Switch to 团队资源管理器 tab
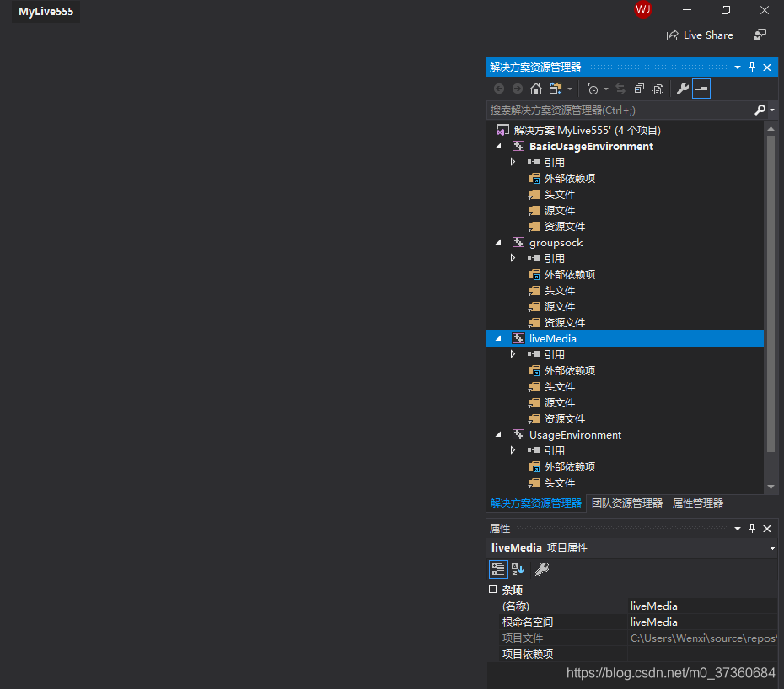The width and height of the screenshot is (784, 689). click(x=627, y=503)
